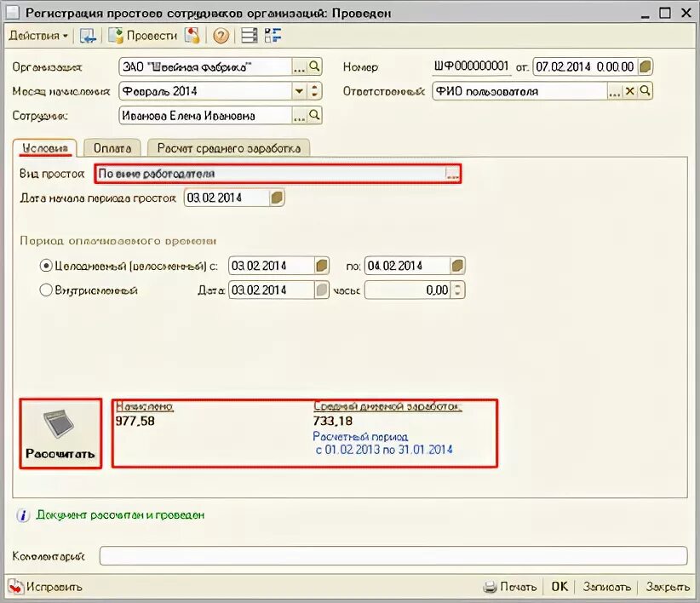This screenshot has height=603, width=700.
Task: Clear the Ответственный field with X
Action: point(629,91)
